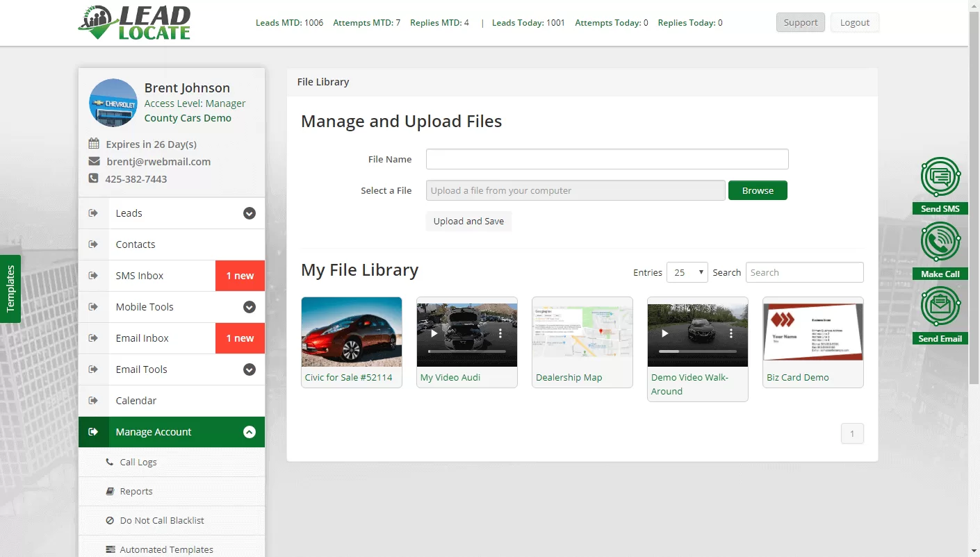
Task: Click the Make Call label
Action: click(940, 274)
